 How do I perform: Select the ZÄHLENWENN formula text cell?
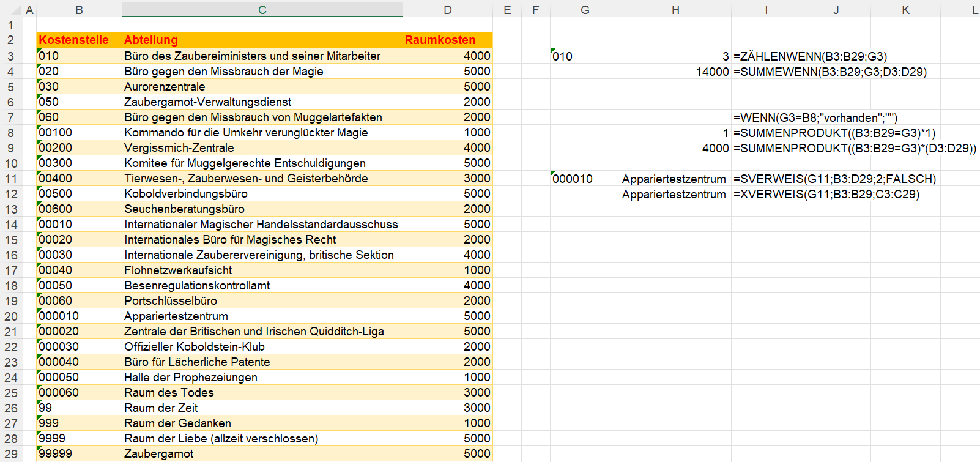[810, 56]
